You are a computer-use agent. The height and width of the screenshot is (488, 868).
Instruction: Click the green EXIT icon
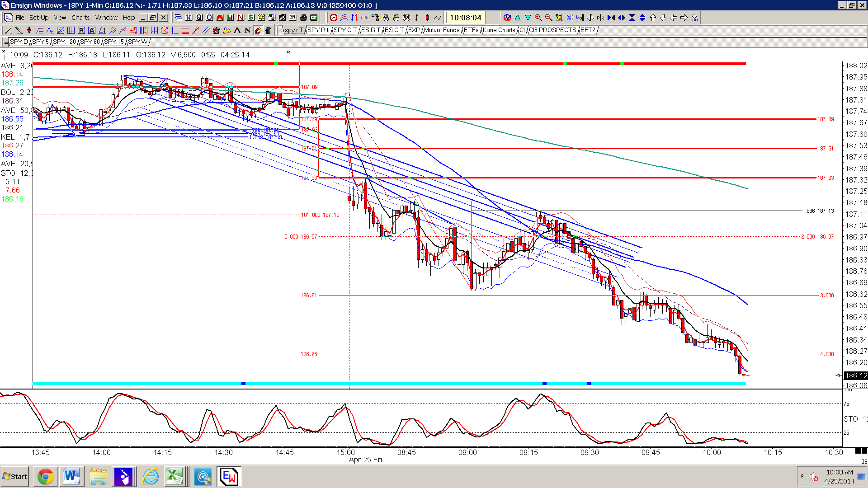[314, 18]
